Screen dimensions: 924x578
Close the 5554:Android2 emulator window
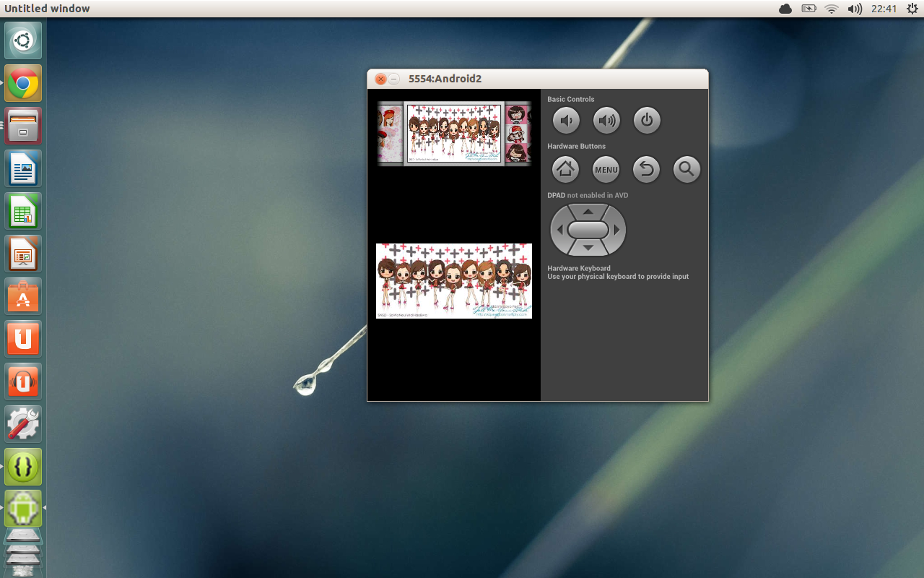click(x=380, y=79)
